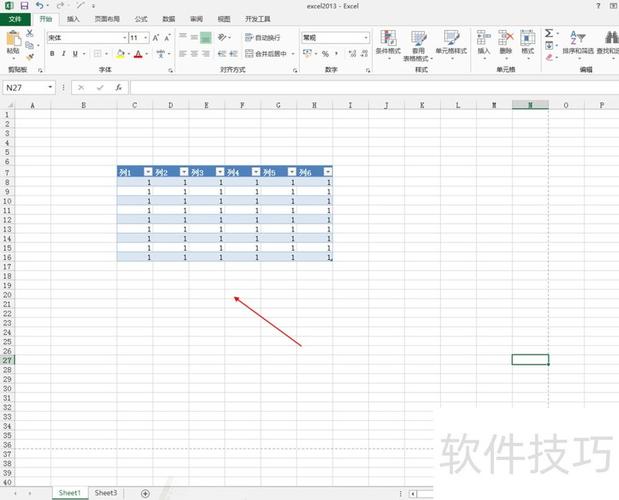Click the Delete cells icon

(x=506, y=38)
